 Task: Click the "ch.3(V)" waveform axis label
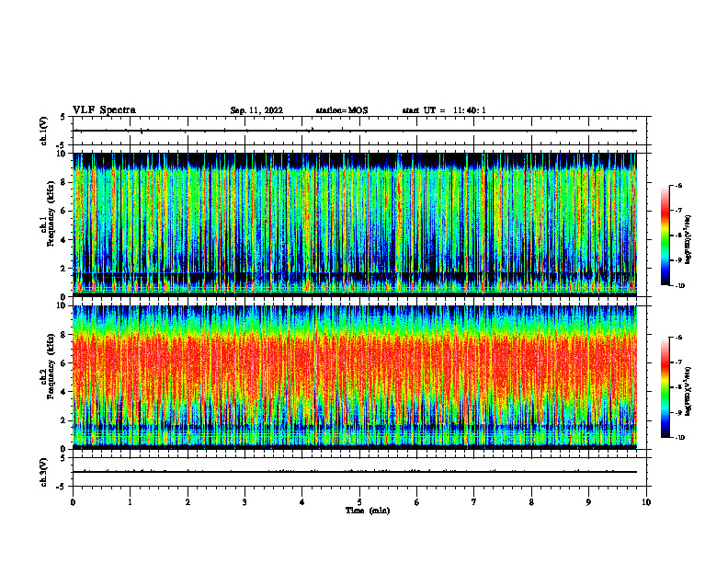(x=43, y=472)
